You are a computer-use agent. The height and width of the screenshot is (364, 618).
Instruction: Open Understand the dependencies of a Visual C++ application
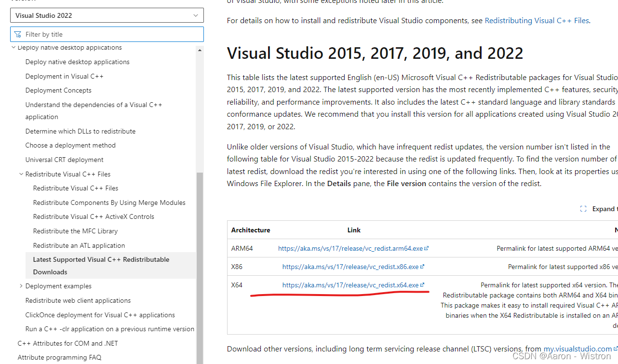pos(94,110)
